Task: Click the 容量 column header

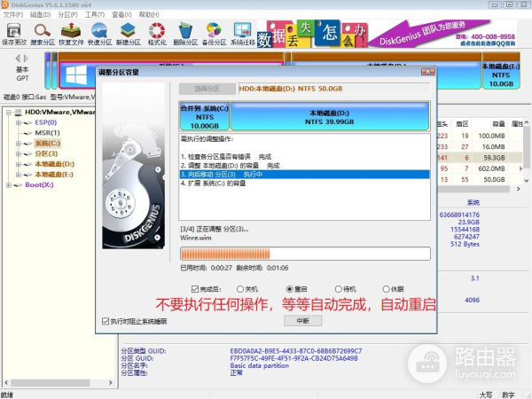Action: coord(490,124)
